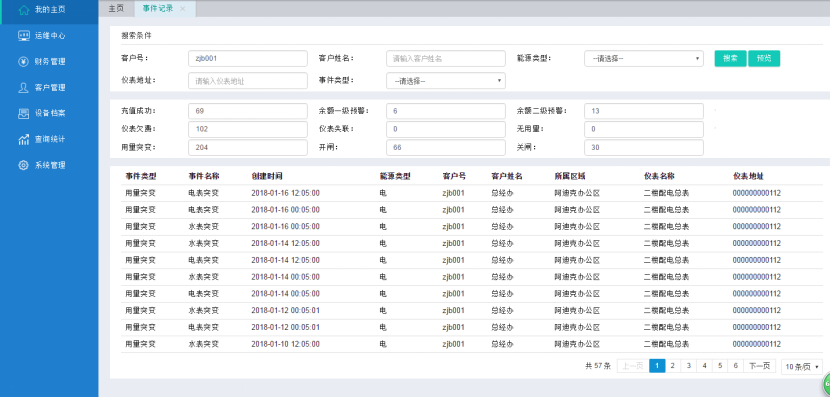The image size is (830, 397).
Task: Select page 1 in pagination
Action: [x=657, y=366]
